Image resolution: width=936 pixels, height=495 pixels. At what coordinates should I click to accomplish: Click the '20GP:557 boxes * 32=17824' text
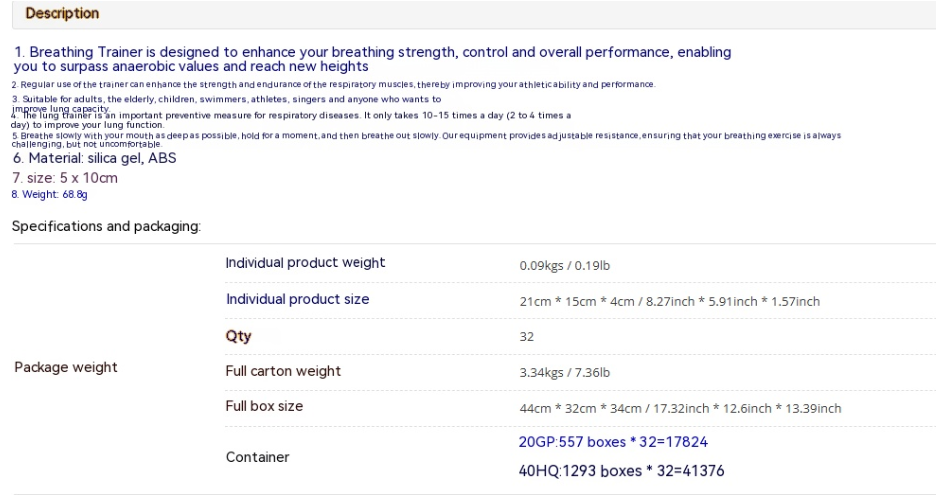614,441
